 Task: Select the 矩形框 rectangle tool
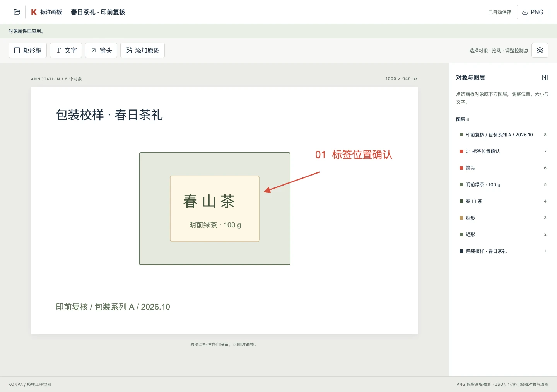point(28,50)
